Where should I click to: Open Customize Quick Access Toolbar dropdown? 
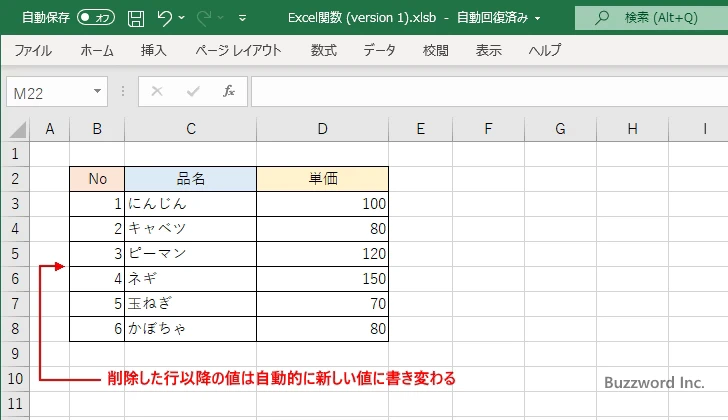coord(242,18)
